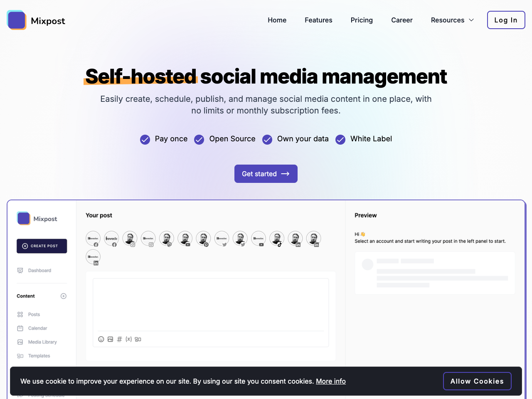This screenshot has width=532, height=399.
Task: Click the template icon in editor toolbar
Action: (138, 339)
